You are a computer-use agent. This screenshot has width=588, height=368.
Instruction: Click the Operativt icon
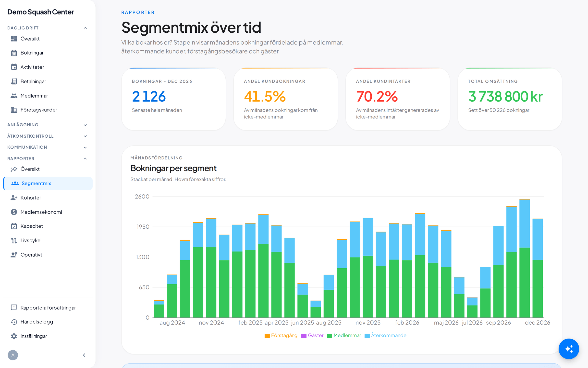coord(14,255)
